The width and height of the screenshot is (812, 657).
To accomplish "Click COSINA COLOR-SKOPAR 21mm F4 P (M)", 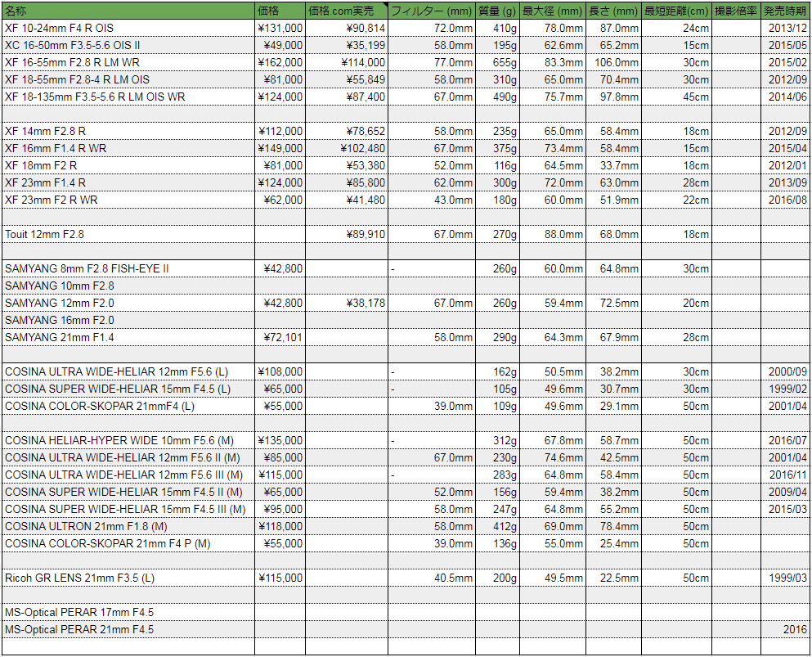I will tap(128, 543).
